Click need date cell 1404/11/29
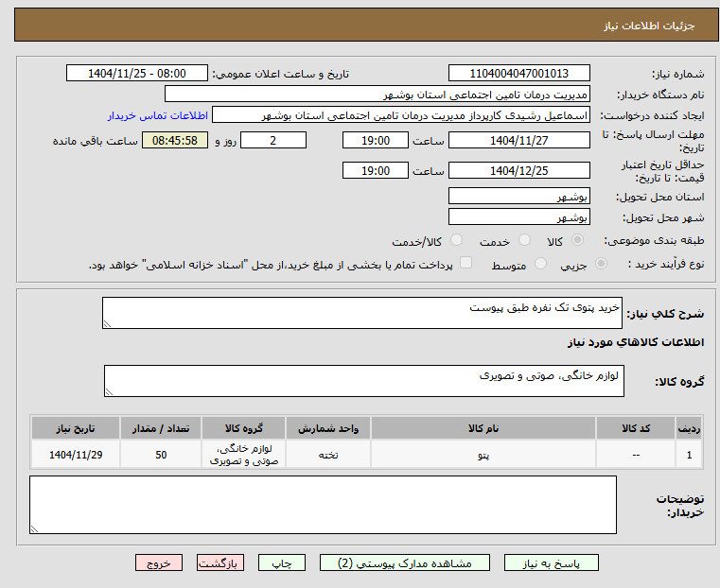Viewport: 720px width, 588px height. click(x=76, y=455)
